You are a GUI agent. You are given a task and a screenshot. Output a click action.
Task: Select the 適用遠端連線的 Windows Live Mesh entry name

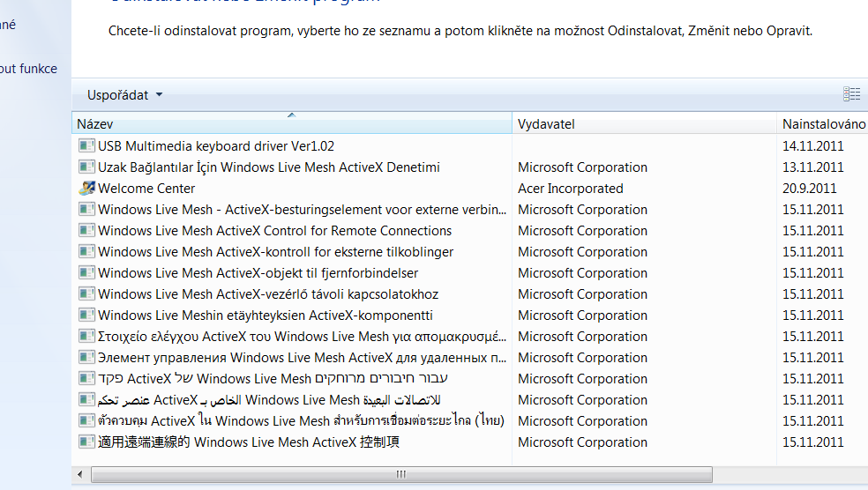pos(249,442)
